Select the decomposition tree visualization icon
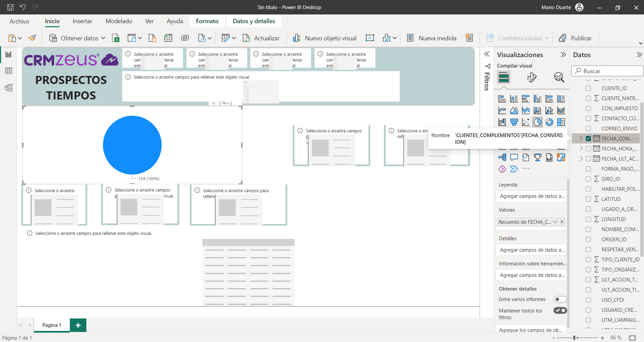This screenshot has width=644, height=342. coord(502,157)
